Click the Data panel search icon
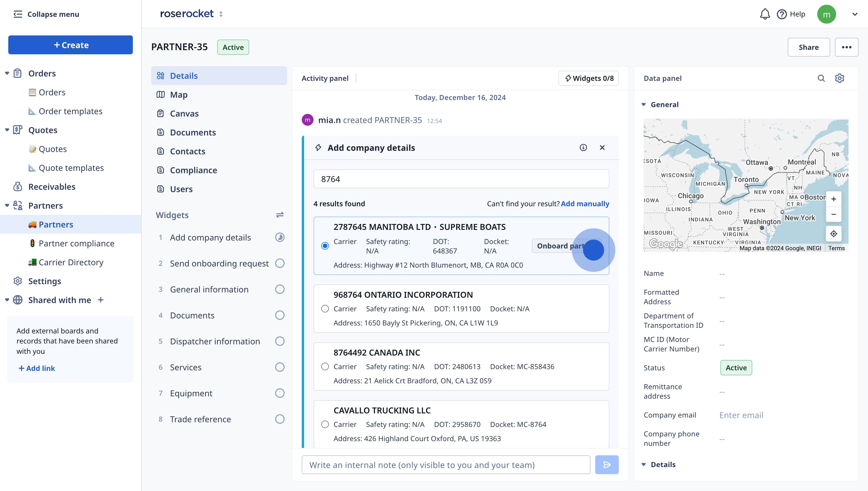868x491 pixels. click(821, 78)
